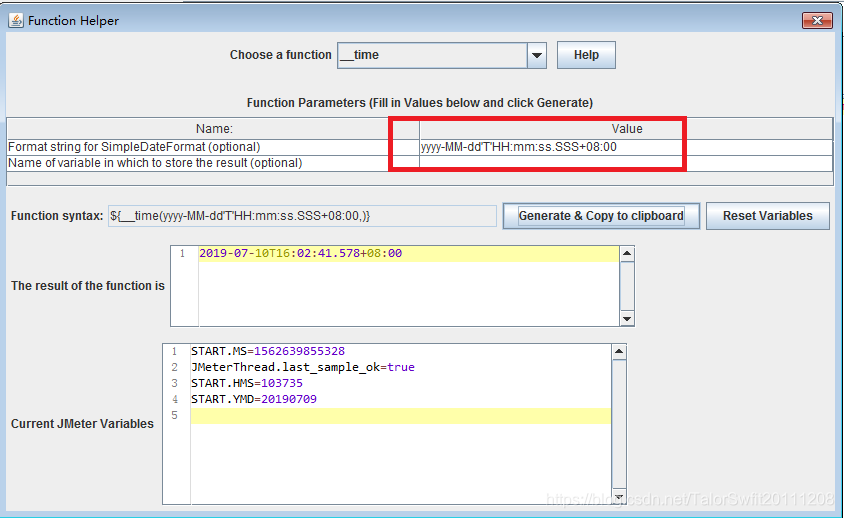Open the Choose a function dropdown arrow

coord(537,55)
